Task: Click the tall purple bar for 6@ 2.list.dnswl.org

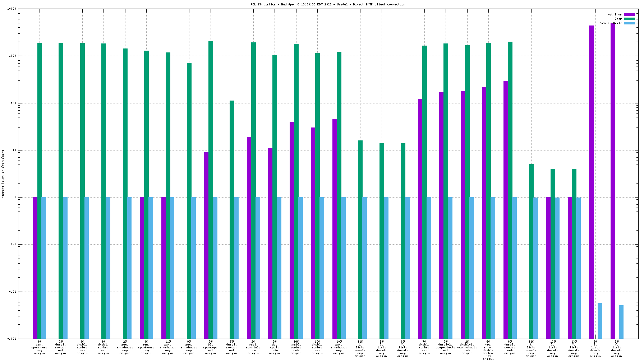Action: click(x=591, y=180)
